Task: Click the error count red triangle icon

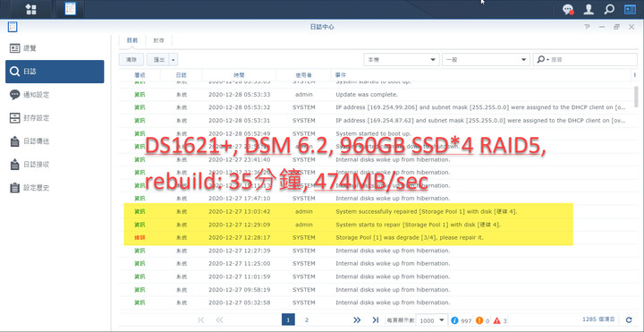Action: [497, 320]
